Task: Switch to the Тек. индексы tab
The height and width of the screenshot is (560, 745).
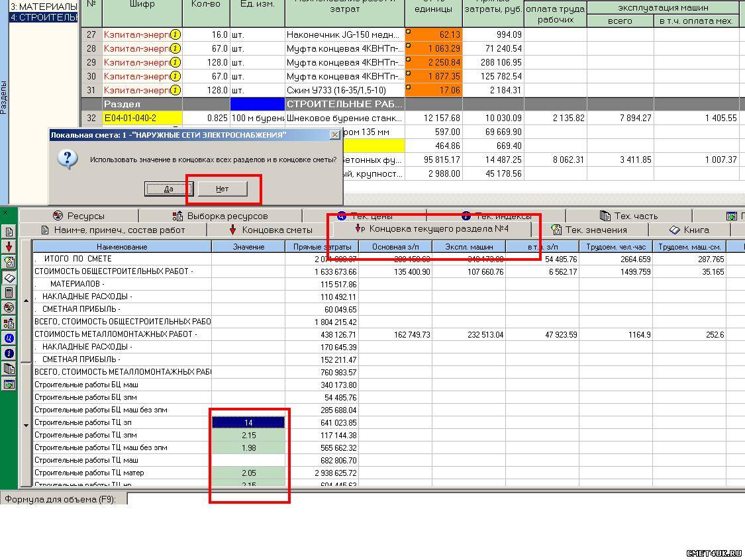Action: pos(496,216)
